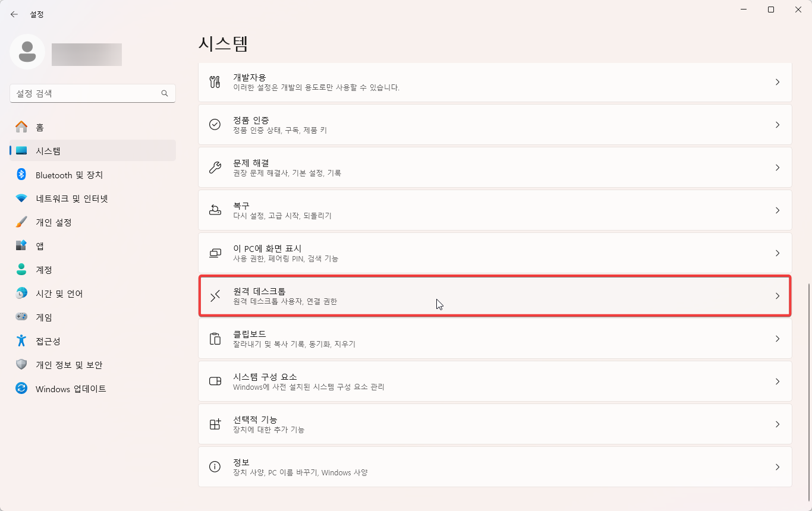Expand 정품 인증 using its right chevron
This screenshot has width=812, height=511.
[x=778, y=125]
